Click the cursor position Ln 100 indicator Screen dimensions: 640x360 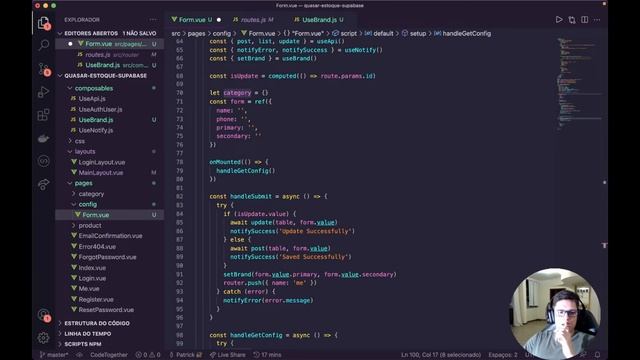(441, 355)
